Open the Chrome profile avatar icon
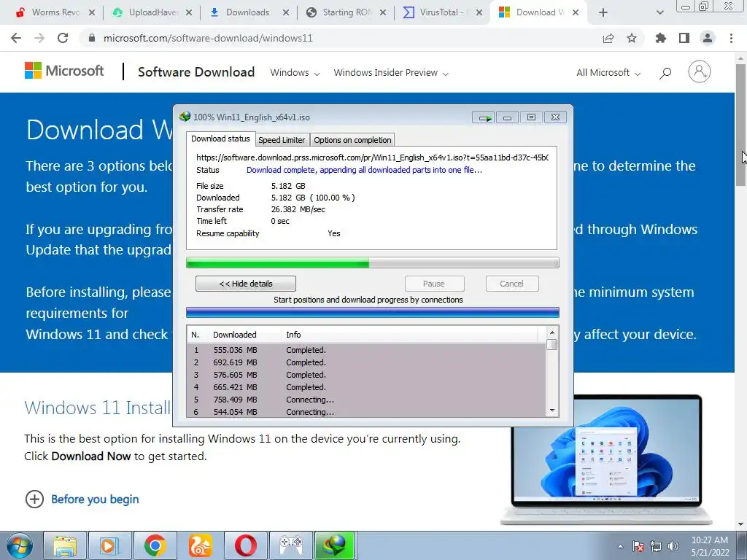 point(708,38)
